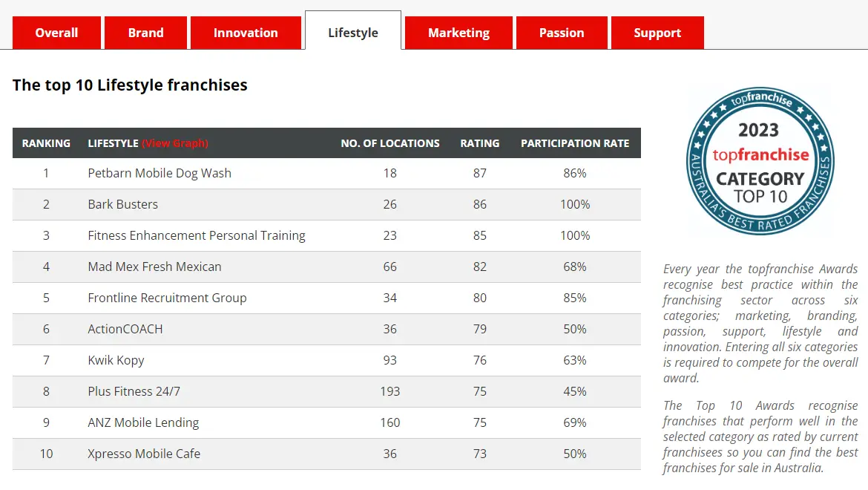Viewport: 868px width, 490px height.
Task: Open Fitness Enhancement Personal Training listing
Action: (197, 235)
